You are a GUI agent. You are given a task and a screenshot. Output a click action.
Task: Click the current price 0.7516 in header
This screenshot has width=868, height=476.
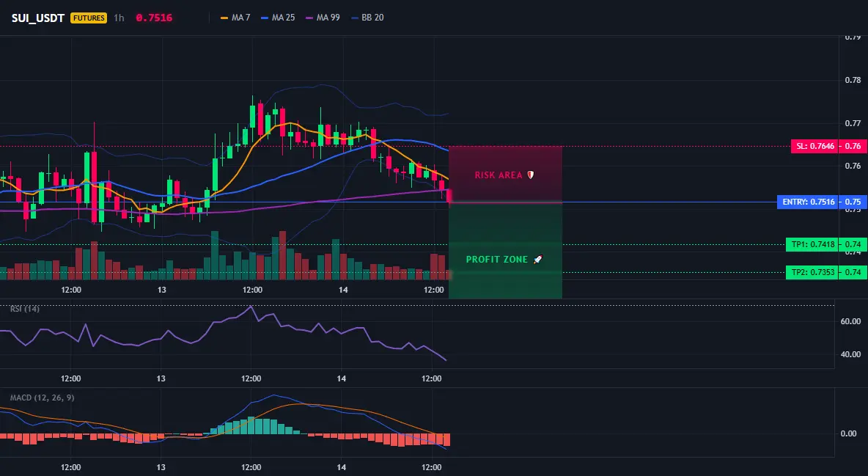tap(154, 18)
